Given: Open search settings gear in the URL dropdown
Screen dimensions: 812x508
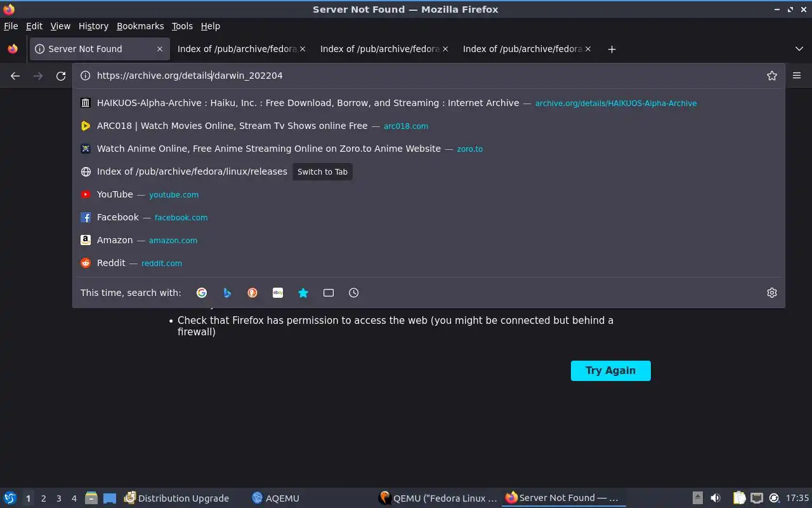Looking at the screenshot, I should (x=772, y=293).
